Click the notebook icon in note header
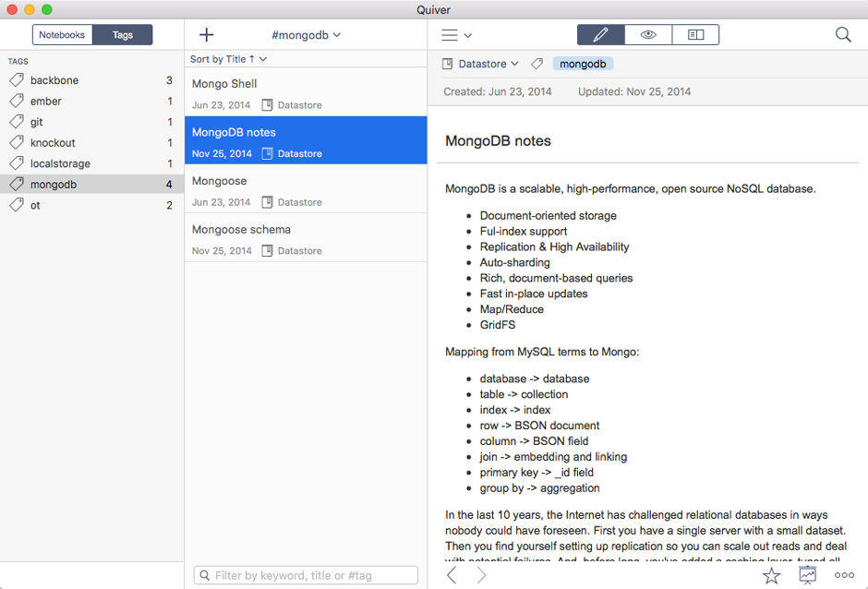This screenshot has width=868, height=589. pyautogui.click(x=447, y=65)
